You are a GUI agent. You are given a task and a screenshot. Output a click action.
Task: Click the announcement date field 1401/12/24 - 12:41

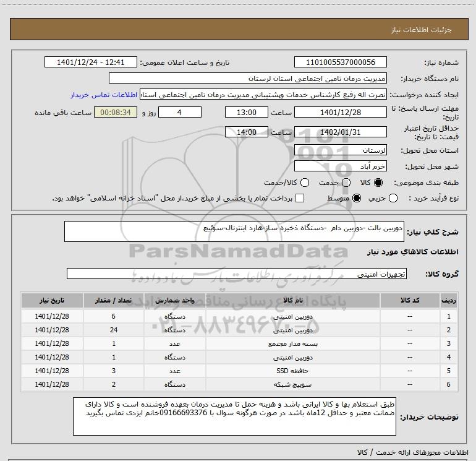91,62
